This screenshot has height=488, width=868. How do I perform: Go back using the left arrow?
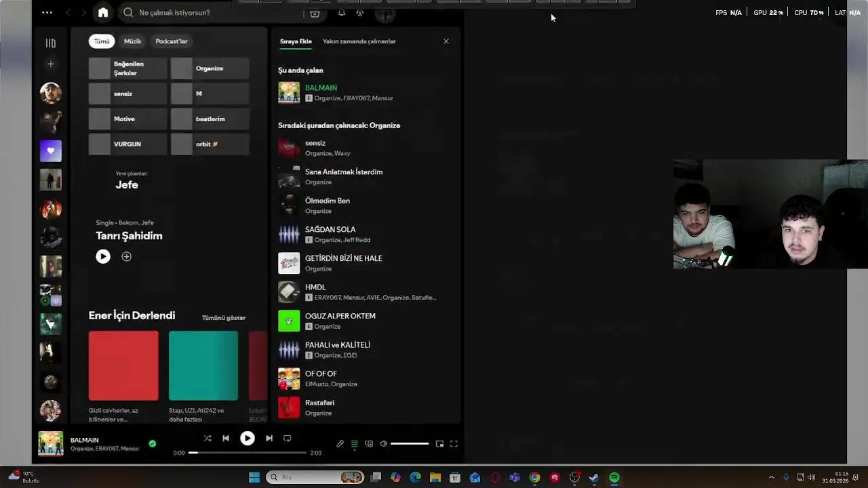coord(68,12)
